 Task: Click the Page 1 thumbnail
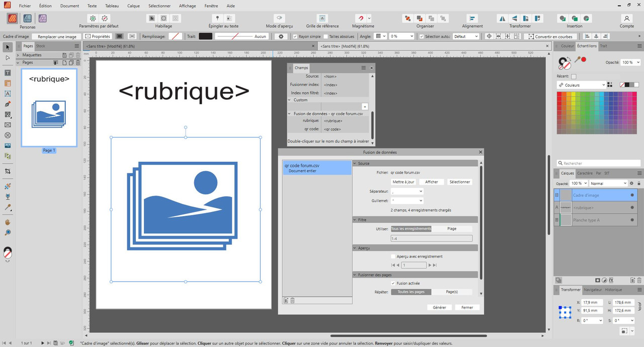(x=49, y=107)
